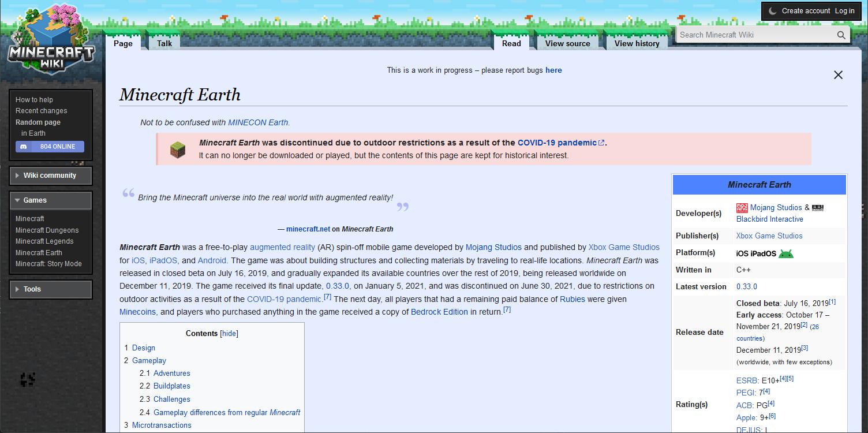868x433 pixels.
Task: Select the Read tab
Action: coord(511,43)
